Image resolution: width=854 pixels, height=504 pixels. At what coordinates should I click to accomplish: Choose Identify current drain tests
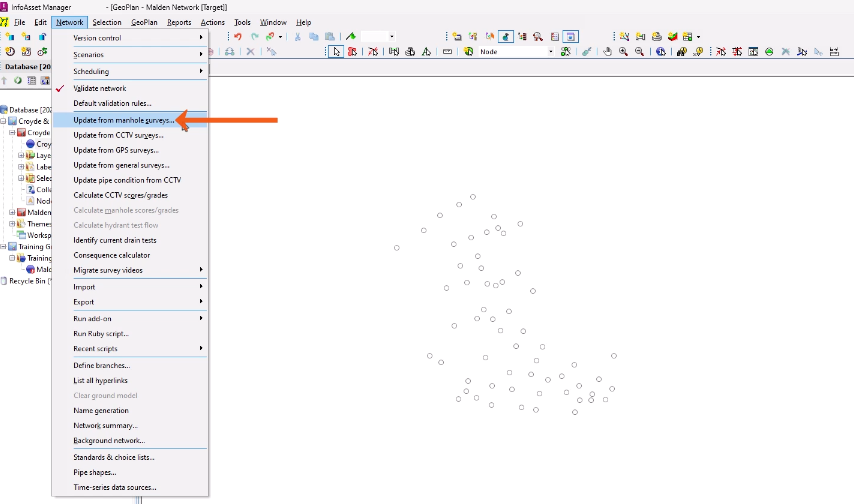pyautogui.click(x=130, y=240)
